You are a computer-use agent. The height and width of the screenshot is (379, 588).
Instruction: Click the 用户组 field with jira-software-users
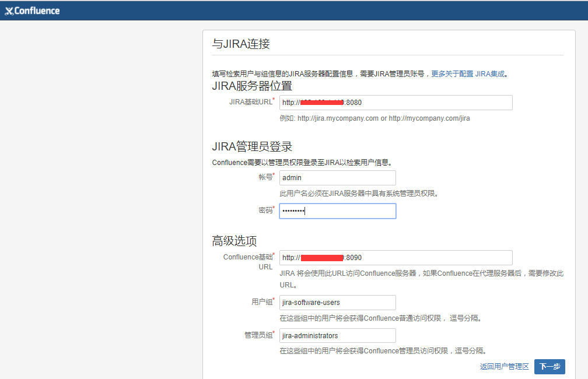pyautogui.click(x=338, y=303)
